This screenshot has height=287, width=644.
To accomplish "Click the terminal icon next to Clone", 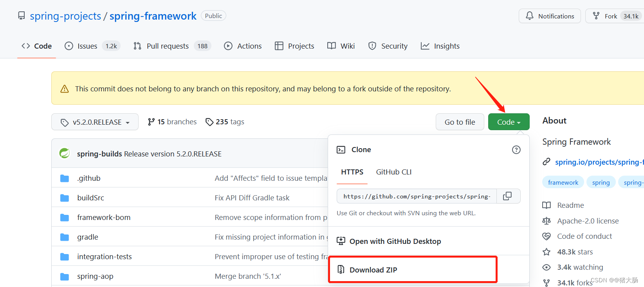I will coord(341,150).
